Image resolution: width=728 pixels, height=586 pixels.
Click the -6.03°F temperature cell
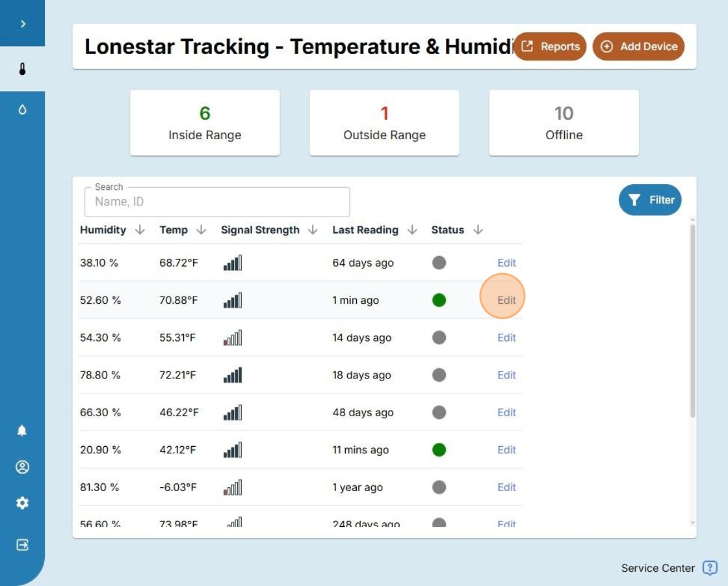[x=178, y=487]
